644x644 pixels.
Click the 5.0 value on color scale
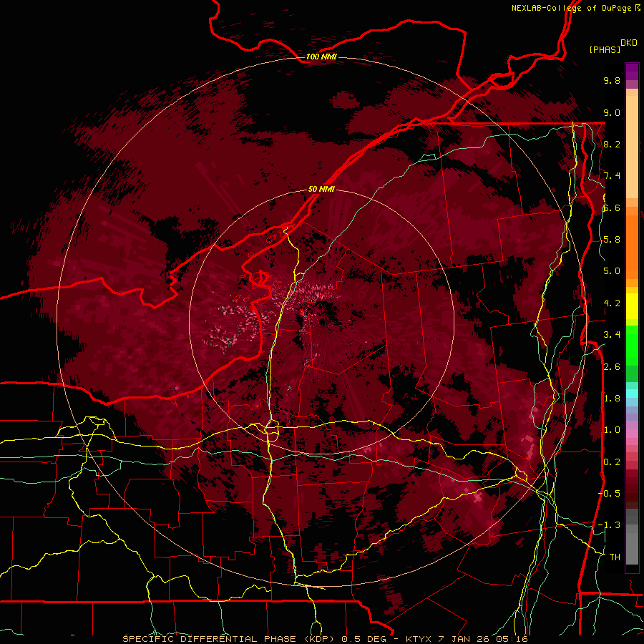pos(612,271)
